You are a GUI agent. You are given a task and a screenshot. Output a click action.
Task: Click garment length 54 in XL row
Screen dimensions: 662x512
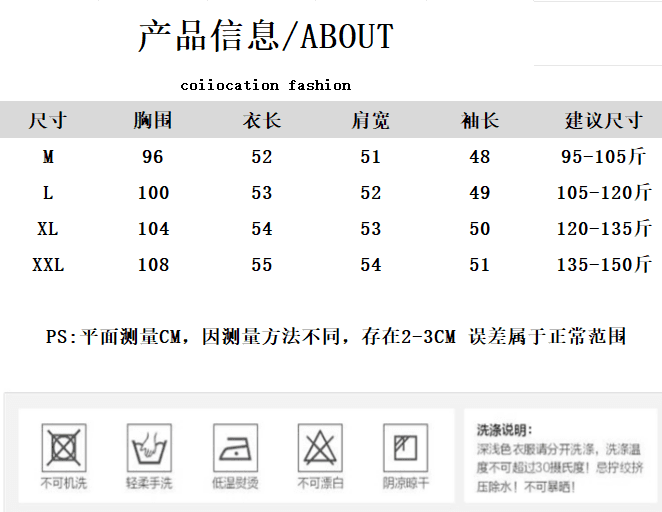[x=262, y=229]
